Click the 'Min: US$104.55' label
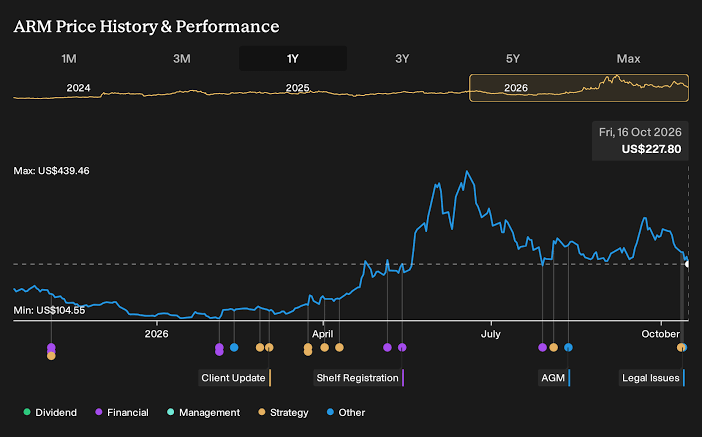Viewport: 702px width, 437px height. click(x=49, y=310)
